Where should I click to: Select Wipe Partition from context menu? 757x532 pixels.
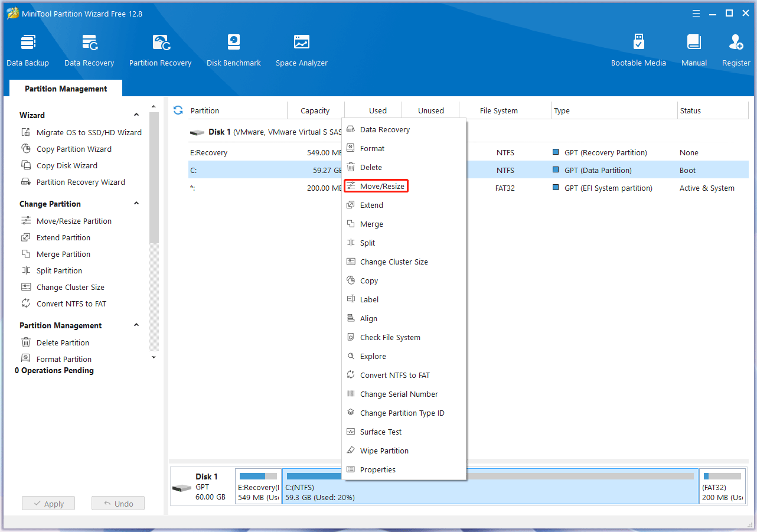384,451
